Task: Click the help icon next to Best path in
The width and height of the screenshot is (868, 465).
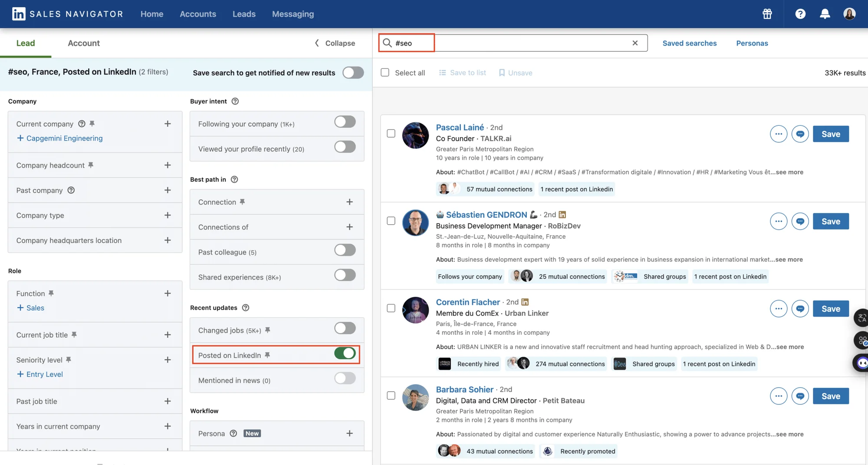Action: (234, 179)
